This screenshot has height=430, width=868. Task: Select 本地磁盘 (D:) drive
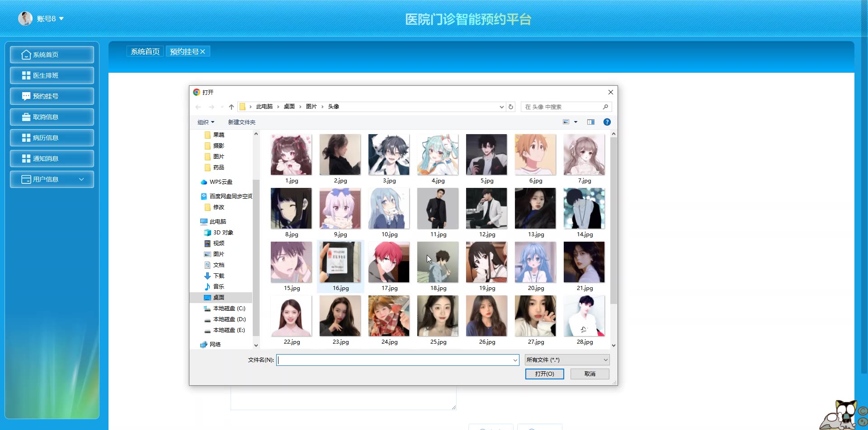coord(225,319)
